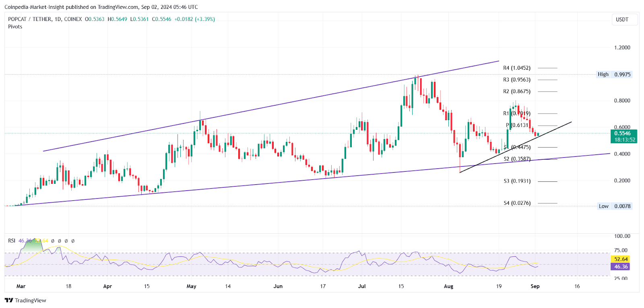Viewport: 644px width, 308px height.
Task: Click the Jul date on time axis
Action: [362, 286]
